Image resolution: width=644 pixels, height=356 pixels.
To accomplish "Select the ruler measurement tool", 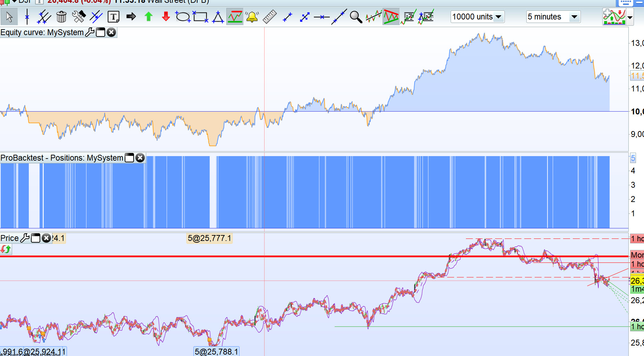I will pyautogui.click(x=269, y=17).
